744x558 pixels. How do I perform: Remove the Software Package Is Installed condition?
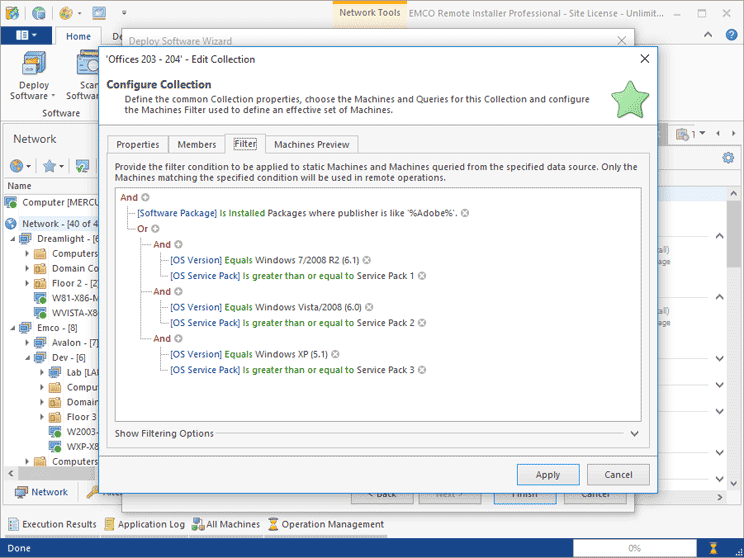pyautogui.click(x=465, y=213)
